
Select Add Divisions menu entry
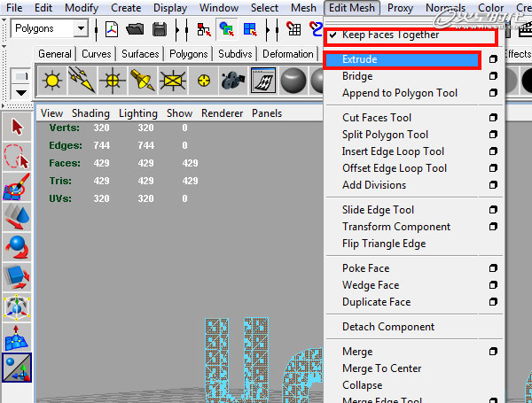click(x=374, y=185)
